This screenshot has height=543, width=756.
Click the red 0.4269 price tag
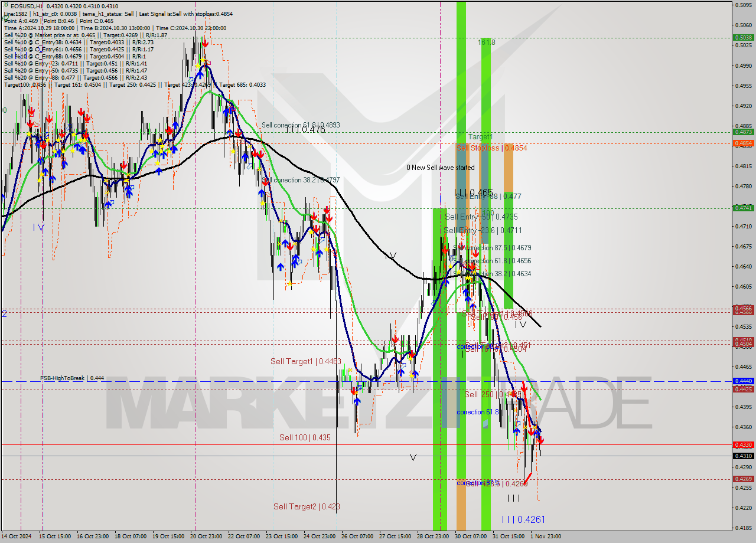tap(743, 479)
